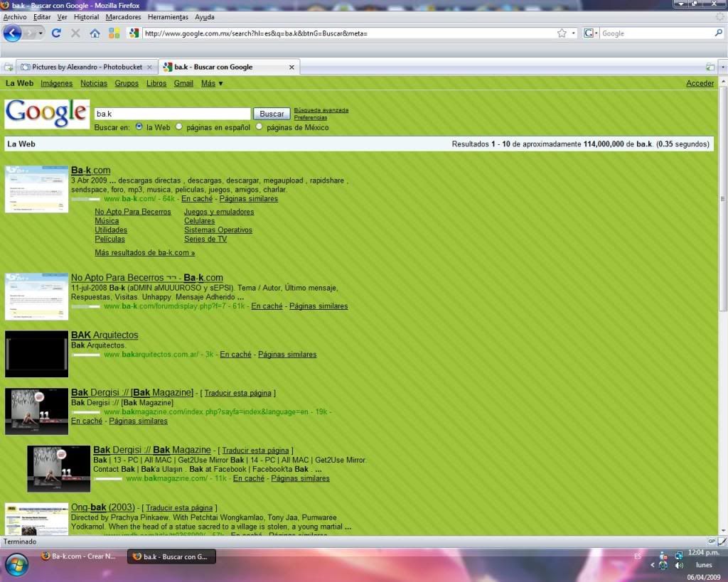Open the Noticias link
The width and height of the screenshot is (728, 582).
[x=94, y=84]
